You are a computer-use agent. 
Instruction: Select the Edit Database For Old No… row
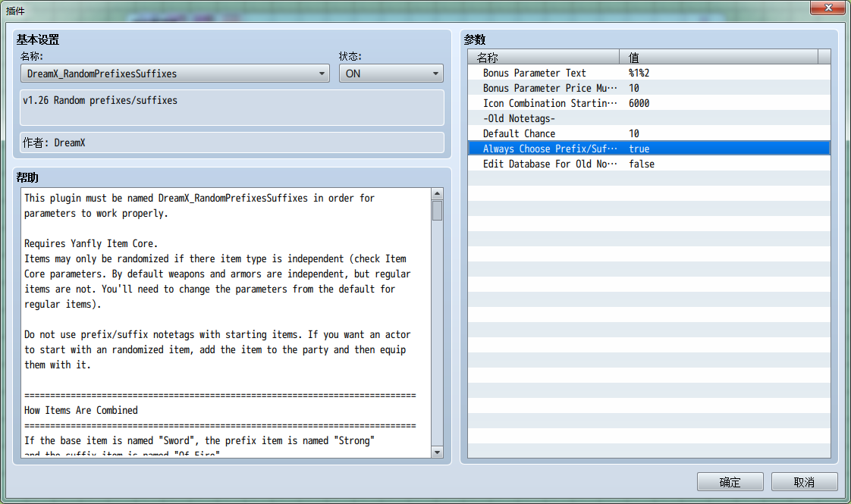click(x=649, y=164)
